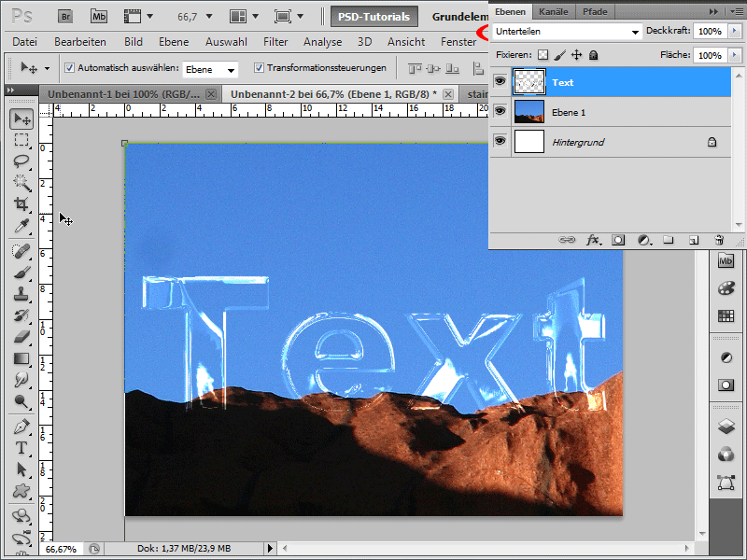Toggle lock transparent pixels

pyautogui.click(x=543, y=55)
